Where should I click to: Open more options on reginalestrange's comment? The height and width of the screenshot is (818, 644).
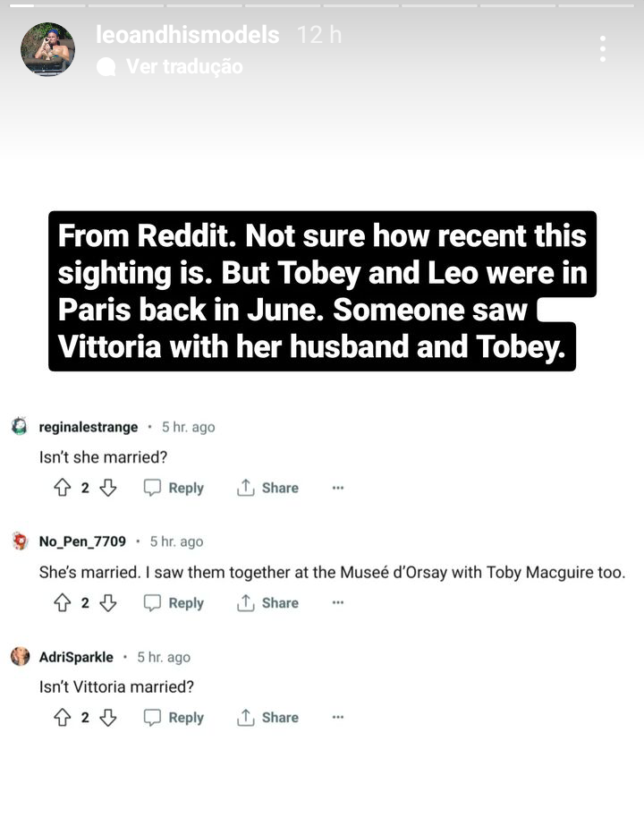tap(338, 488)
